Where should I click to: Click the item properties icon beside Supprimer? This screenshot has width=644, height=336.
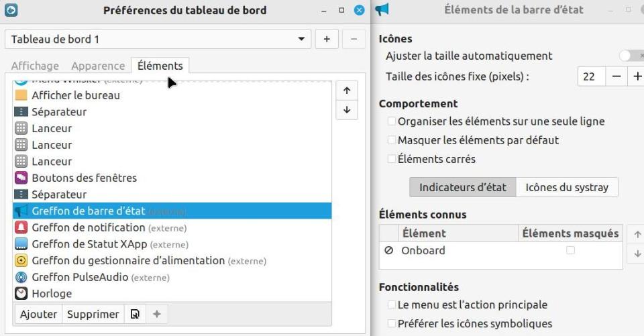135,315
